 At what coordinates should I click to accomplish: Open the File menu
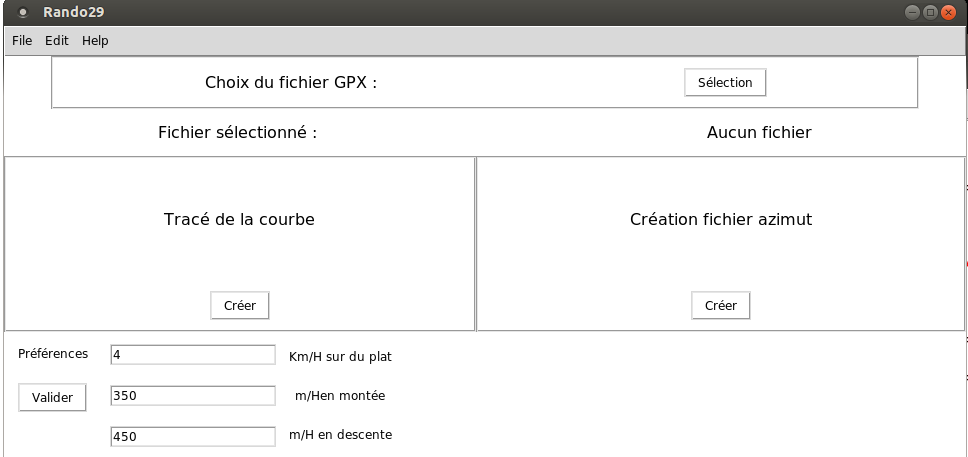[x=22, y=41]
